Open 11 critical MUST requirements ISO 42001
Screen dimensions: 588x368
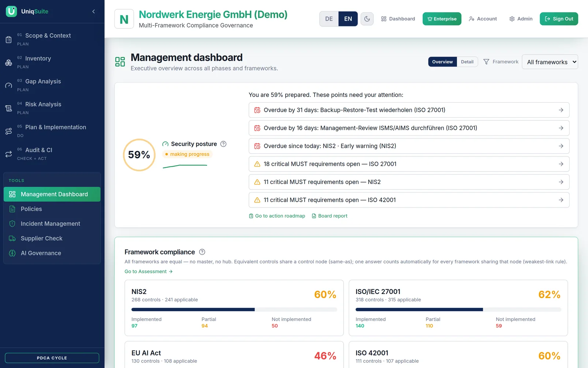409,200
